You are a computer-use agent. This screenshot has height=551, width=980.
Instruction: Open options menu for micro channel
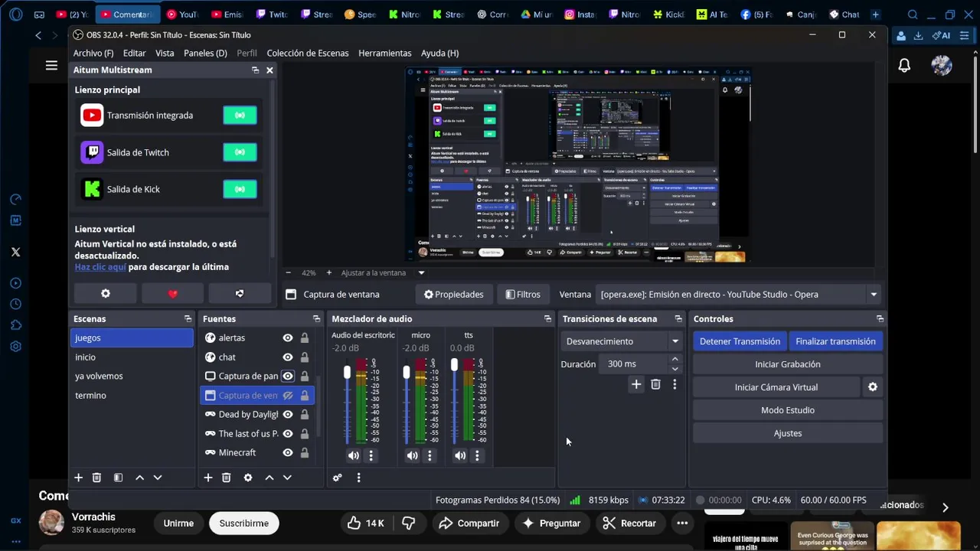point(430,455)
